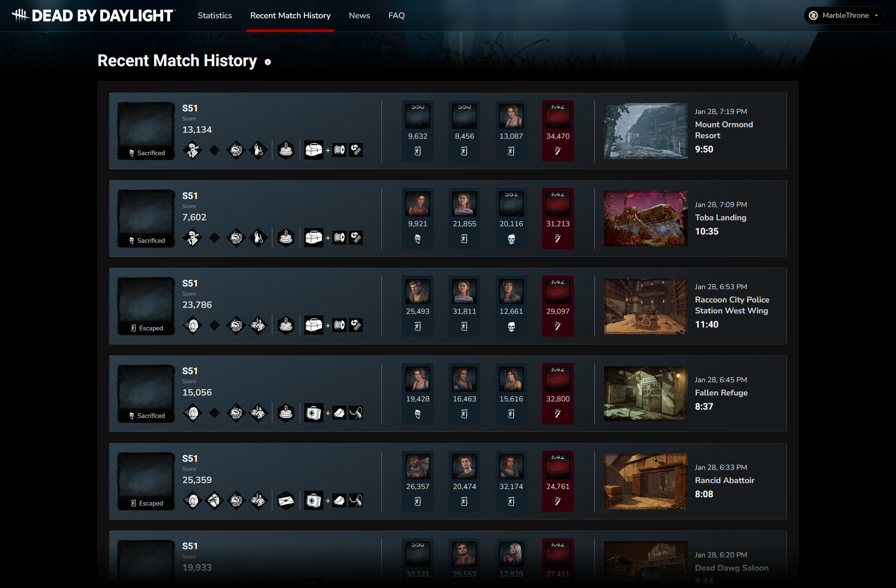
Task: Open the Raccoon City Police Station map thumbnail
Action: pos(646,306)
